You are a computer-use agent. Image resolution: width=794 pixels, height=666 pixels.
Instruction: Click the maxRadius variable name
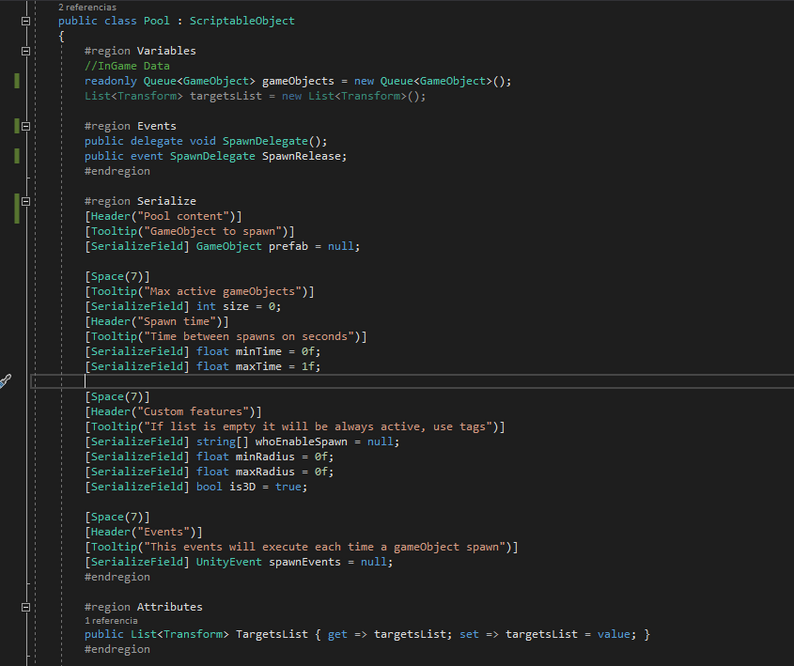pyautogui.click(x=265, y=472)
